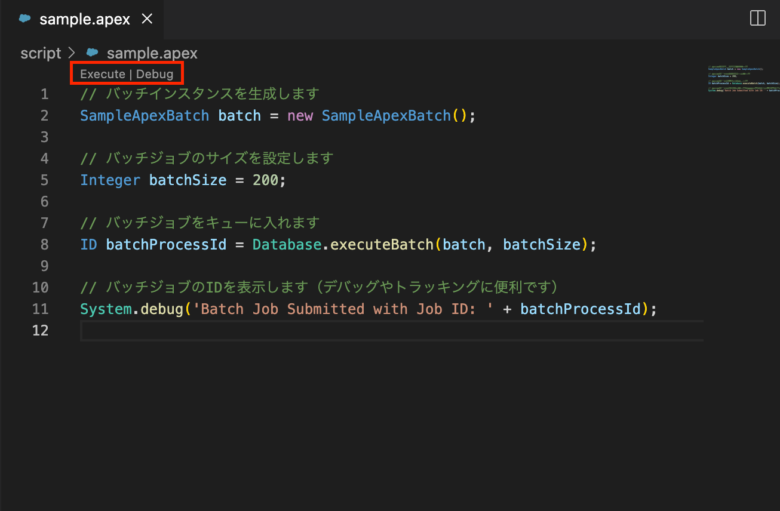The height and width of the screenshot is (511, 780).
Task: Open the script folder breadcrumb
Action: (x=41, y=53)
